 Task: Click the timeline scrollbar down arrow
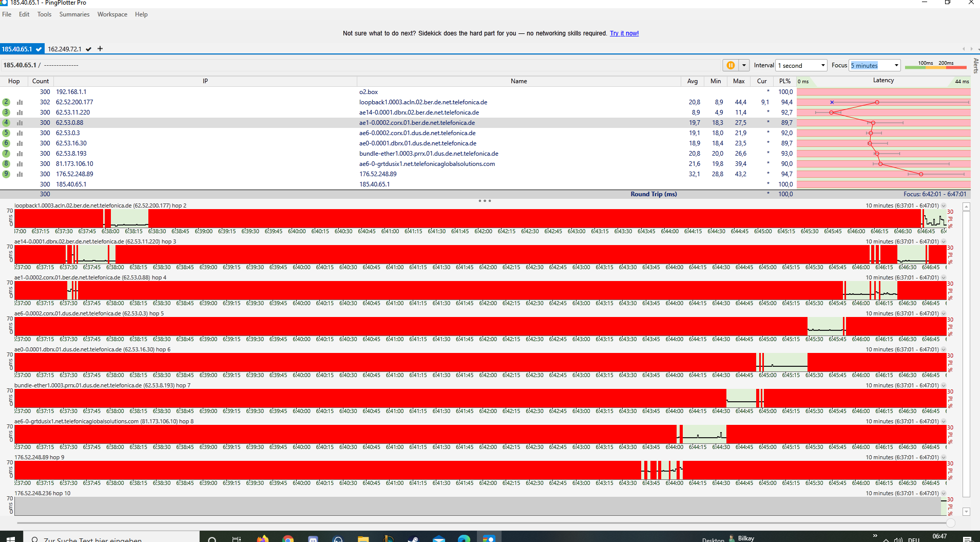966,512
